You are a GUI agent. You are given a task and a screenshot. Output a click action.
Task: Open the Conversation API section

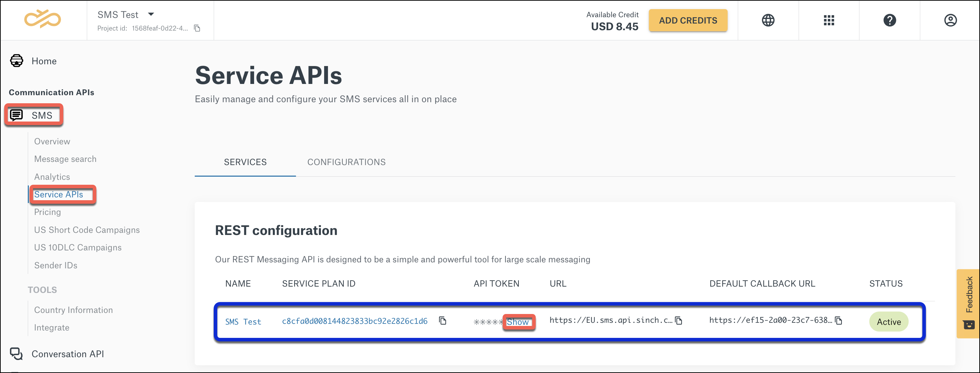click(68, 354)
